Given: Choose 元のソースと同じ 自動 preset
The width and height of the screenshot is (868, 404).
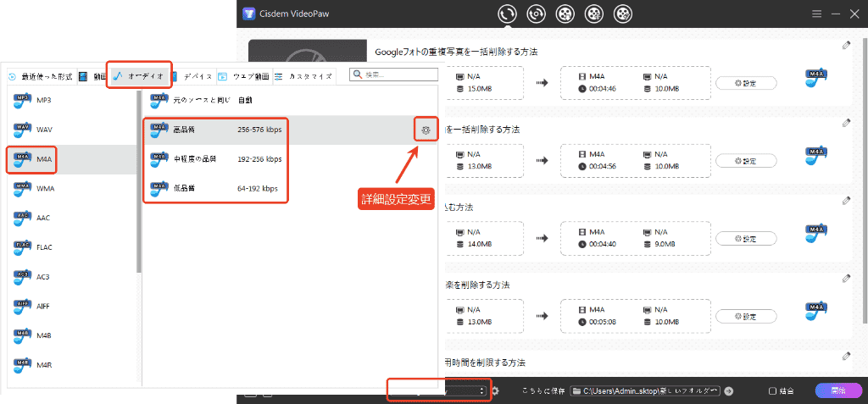Looking at the screenshot, I should point(290,100).
